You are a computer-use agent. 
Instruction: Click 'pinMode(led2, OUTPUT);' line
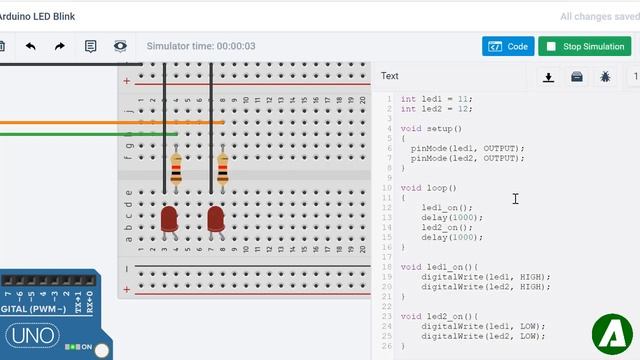pos(467,158)
